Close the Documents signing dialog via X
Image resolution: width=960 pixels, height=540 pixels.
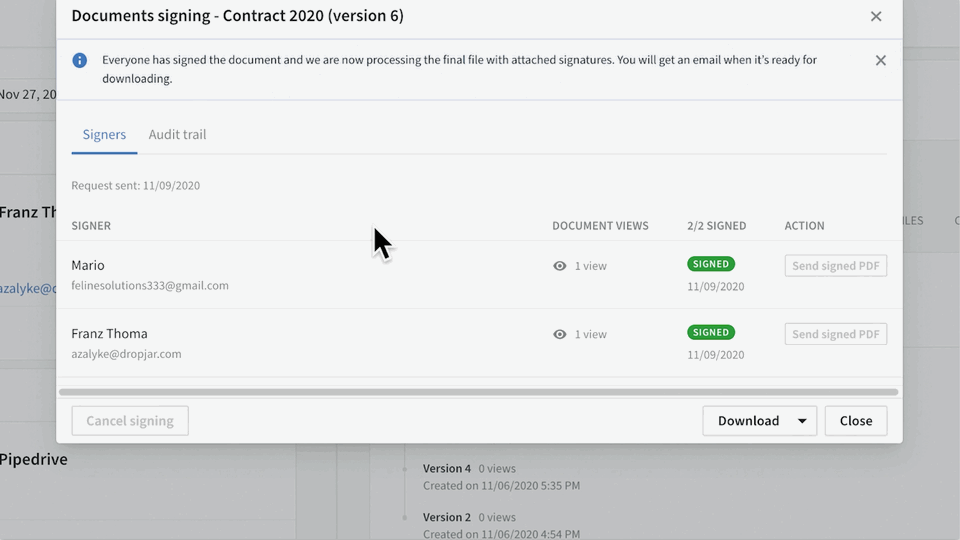coord(876,17)
